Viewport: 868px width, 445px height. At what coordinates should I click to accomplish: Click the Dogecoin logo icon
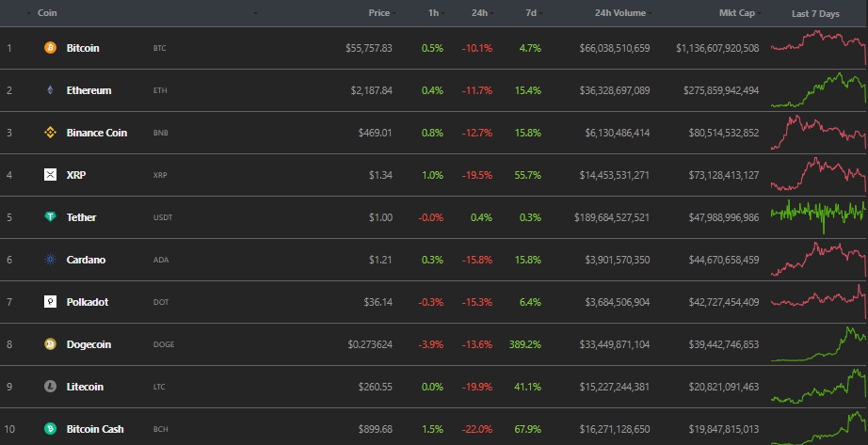(50, 344)
